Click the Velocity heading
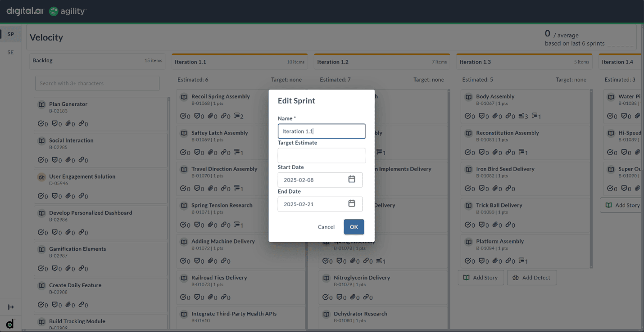Image resolution: width=644 pixels, height=334 pixels. click(x=46, y=37)
